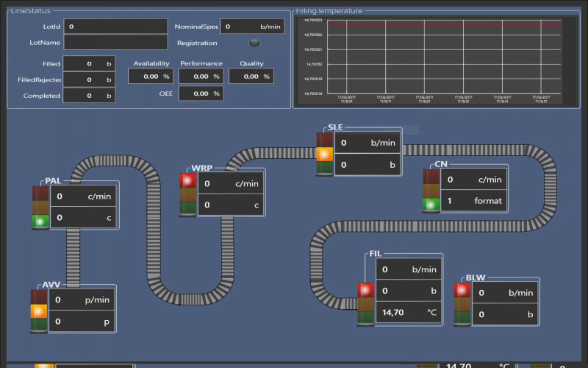Select the Availability percentage field

coord(151,76)
